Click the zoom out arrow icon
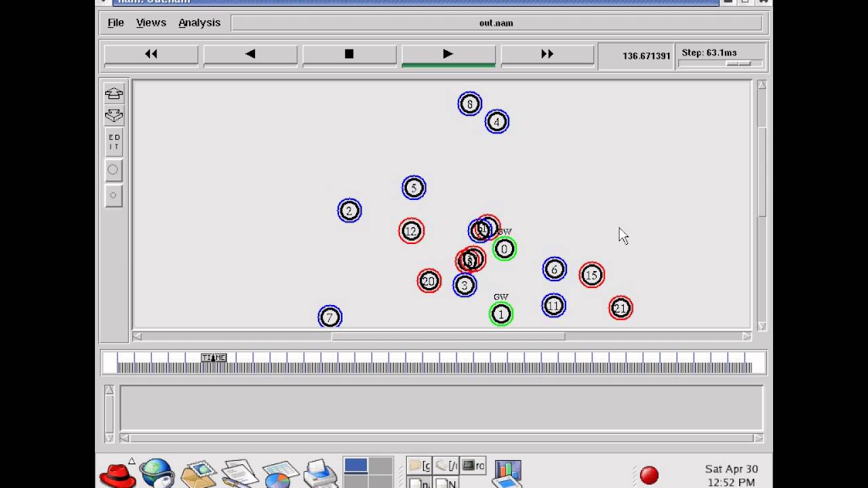This screenshot has width=868, height=488. pos(114,116)
